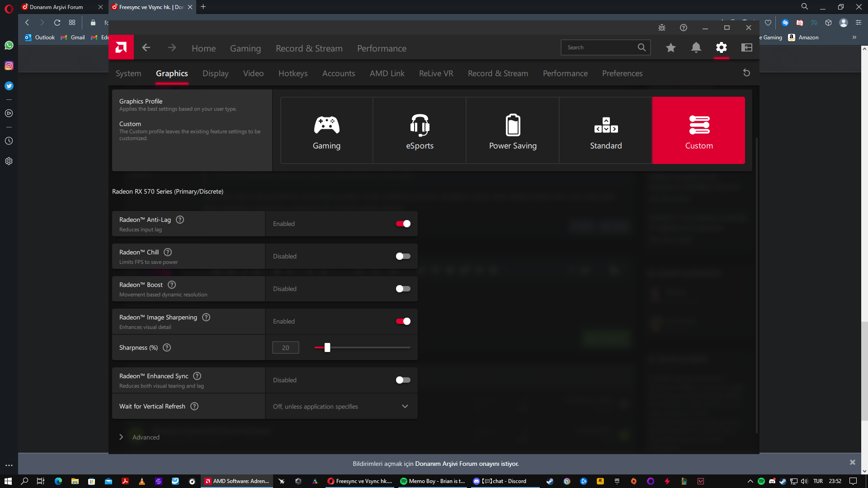Click the AMD logo home icon

[121, 47]
